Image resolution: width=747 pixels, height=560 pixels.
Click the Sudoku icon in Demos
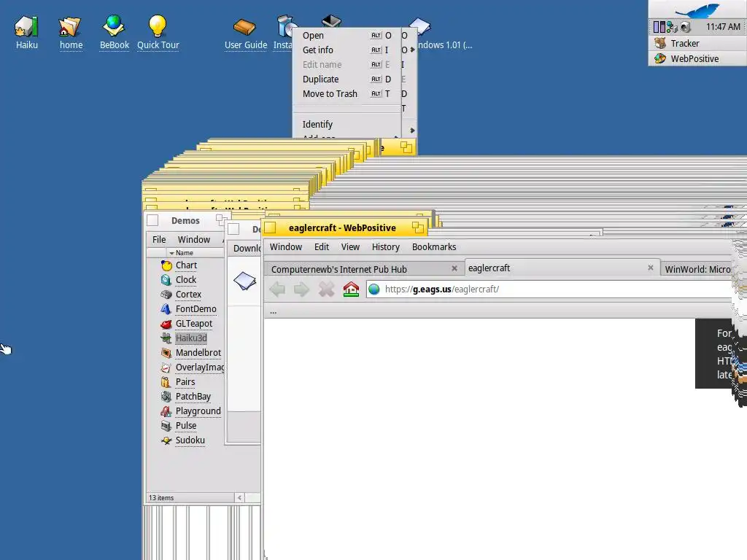click(166, 440)
